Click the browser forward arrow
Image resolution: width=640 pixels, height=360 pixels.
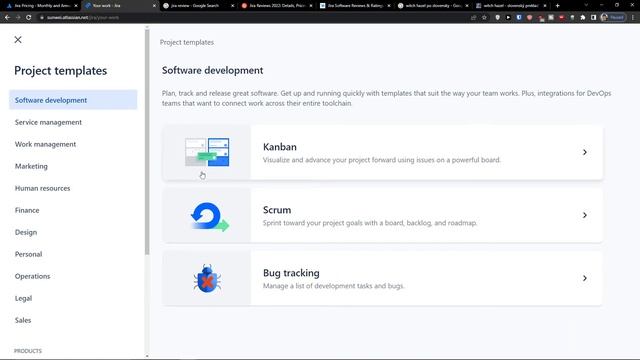click(18, 18)
